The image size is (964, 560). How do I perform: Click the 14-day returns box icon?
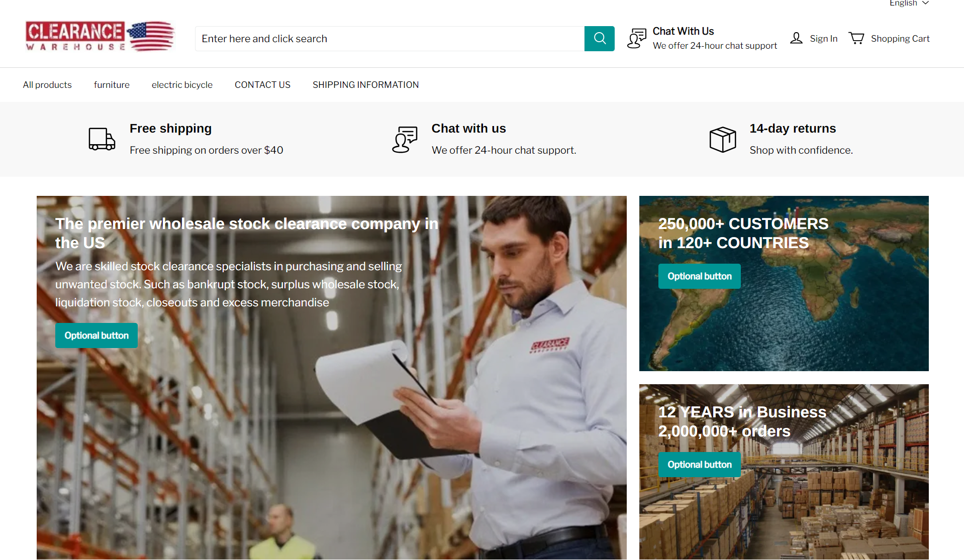coord(723,139)
